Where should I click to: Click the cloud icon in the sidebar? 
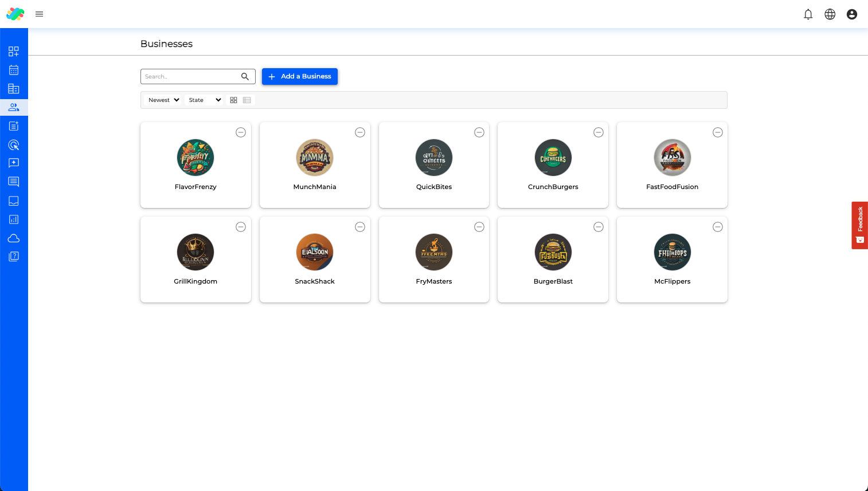[14, 238]
